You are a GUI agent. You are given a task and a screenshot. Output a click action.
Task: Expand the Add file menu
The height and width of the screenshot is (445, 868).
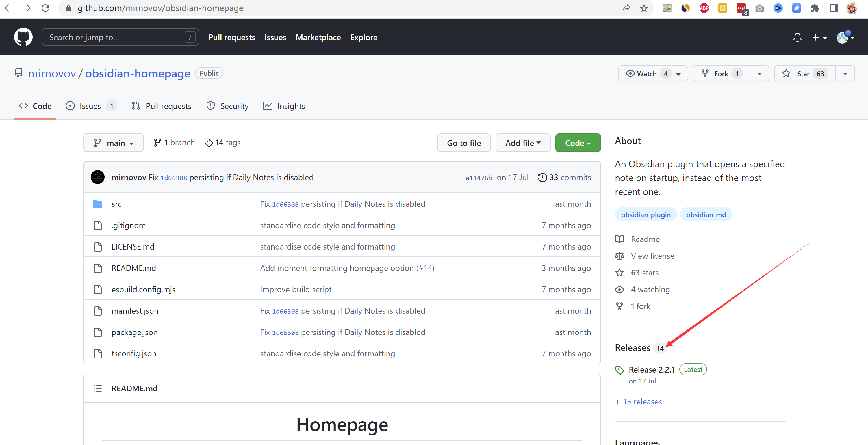point(523,143)
